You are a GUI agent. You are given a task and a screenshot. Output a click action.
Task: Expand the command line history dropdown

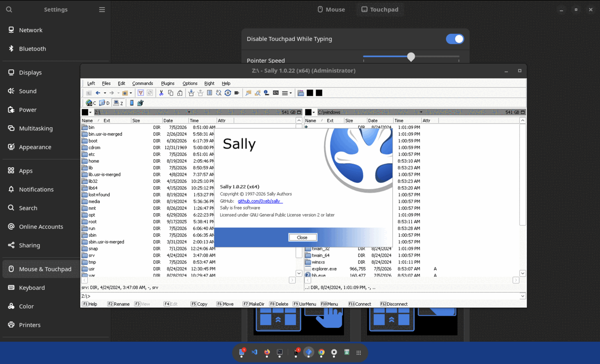click(522, 296)
